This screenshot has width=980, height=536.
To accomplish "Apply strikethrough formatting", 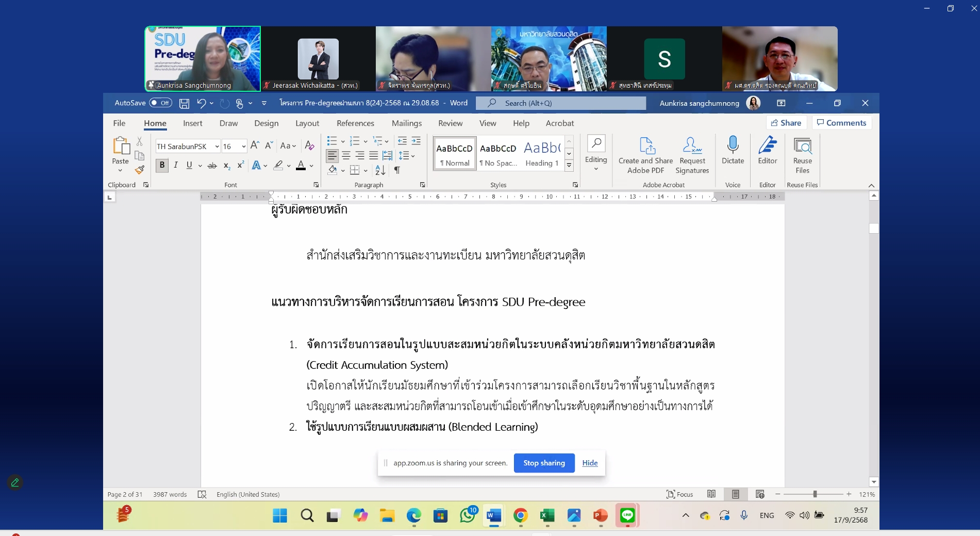I will pos(212,166).
